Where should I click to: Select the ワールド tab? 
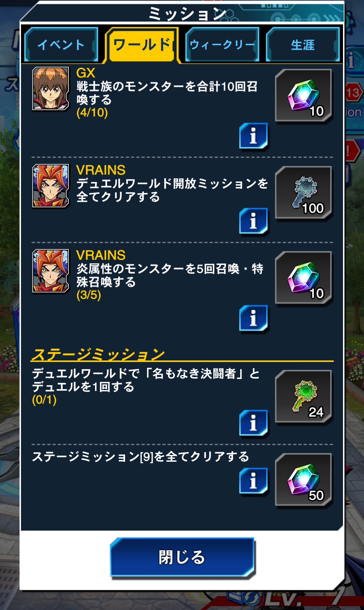pyautogui.click(x=142, y=45)
